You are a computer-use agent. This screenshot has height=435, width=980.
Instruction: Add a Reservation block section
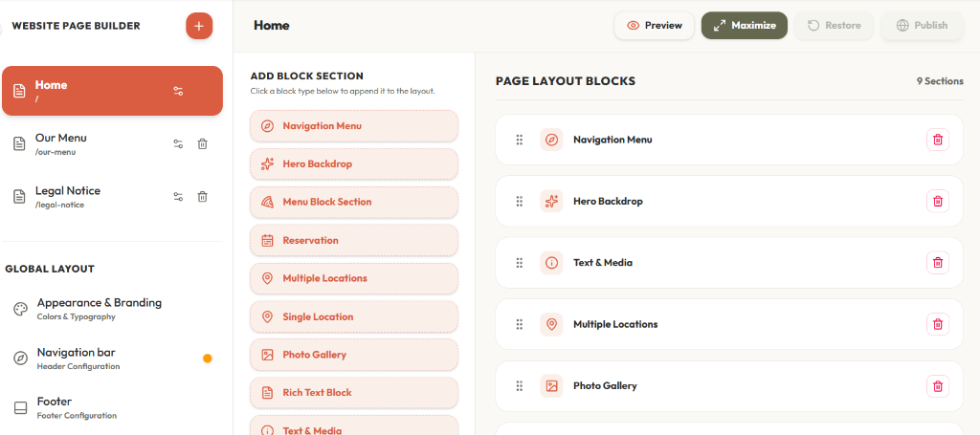tap(354, 240)
